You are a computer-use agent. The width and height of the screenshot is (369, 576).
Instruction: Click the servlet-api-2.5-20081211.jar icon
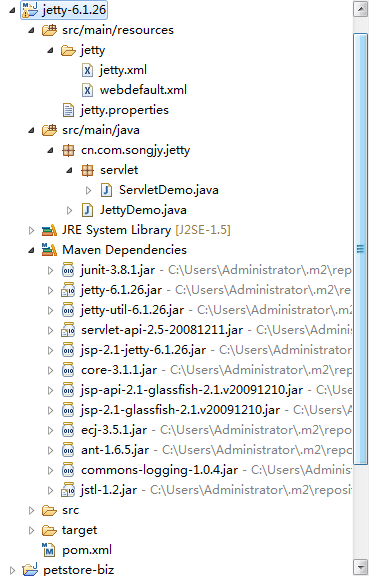68,330
